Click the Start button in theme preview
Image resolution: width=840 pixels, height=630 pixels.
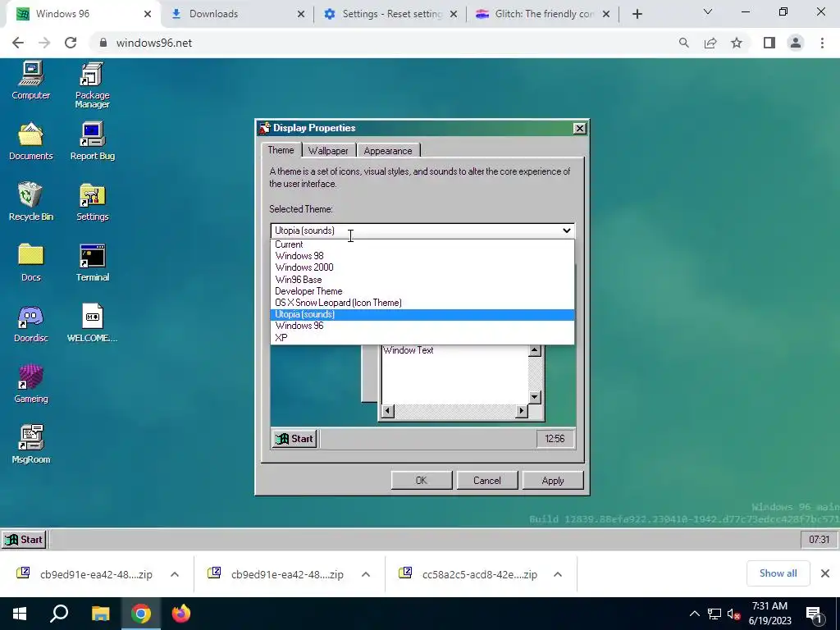(x=294, y=439)
